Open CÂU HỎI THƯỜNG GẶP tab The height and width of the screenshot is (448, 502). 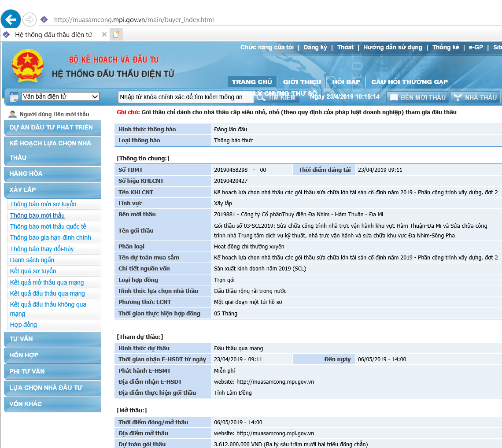[x=410, y=82]
